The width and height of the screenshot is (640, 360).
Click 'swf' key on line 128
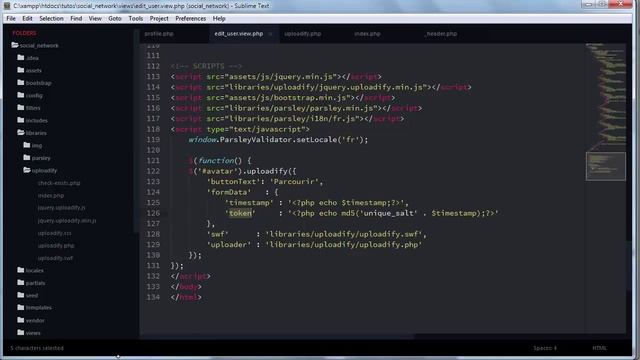pyautogui.click(x=218, y=234)
